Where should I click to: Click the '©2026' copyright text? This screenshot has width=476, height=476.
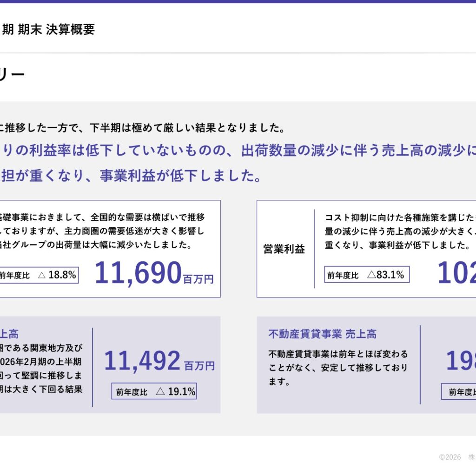450,457
